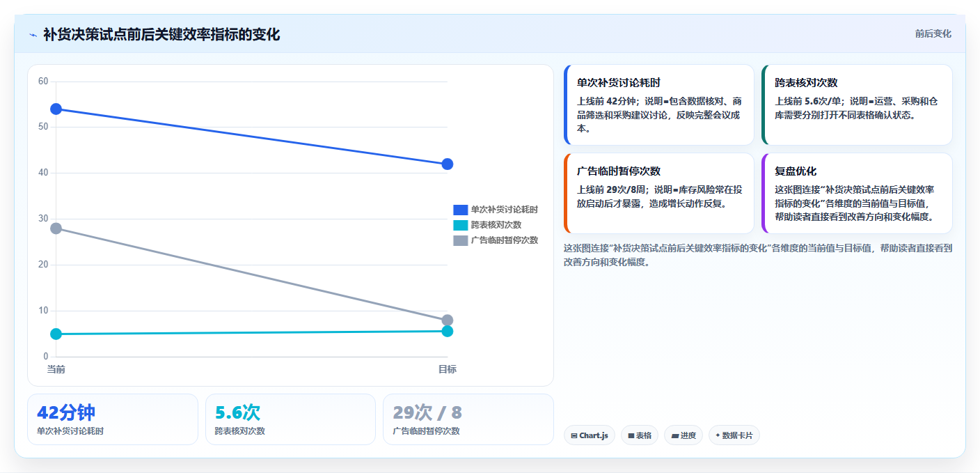Image resolution: width=980 pixels, height=473 pixels.
Task: Click 上线前 42分钟 text in first card
Action: [605, 101]
